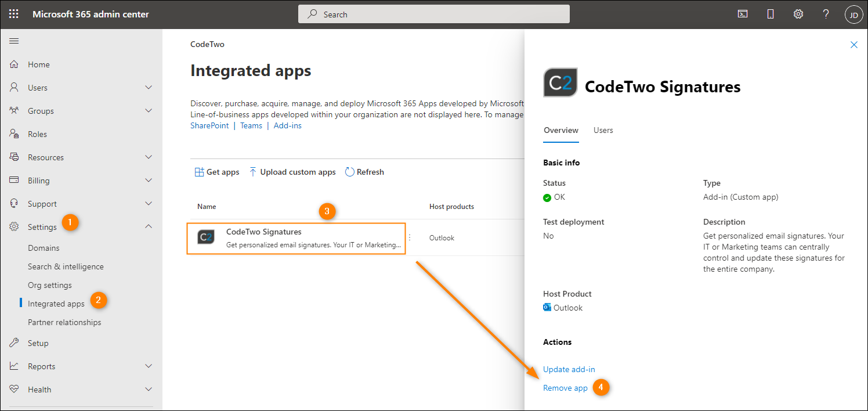Expand the Billing menu chevron
This screenshot has height=411, width=868.
pos(149,181)
